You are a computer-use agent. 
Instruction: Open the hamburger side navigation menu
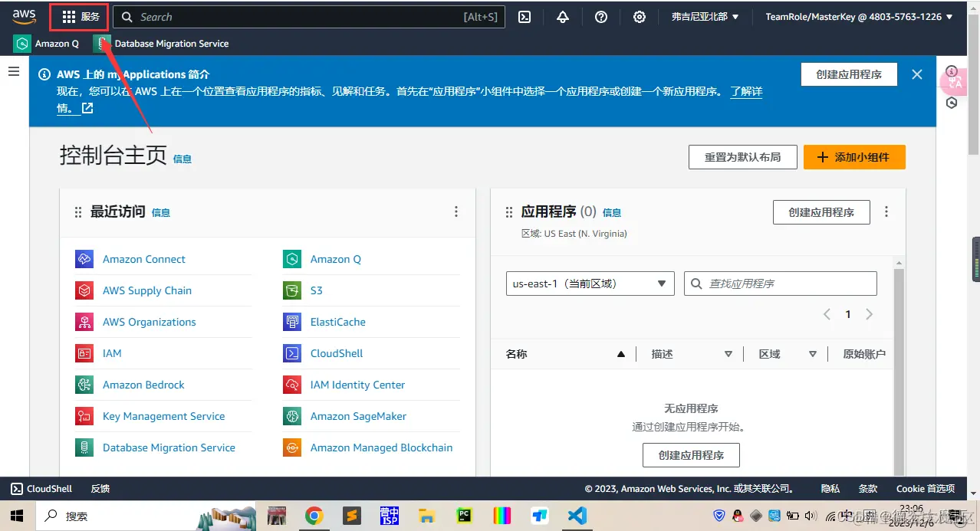[13, 71]
